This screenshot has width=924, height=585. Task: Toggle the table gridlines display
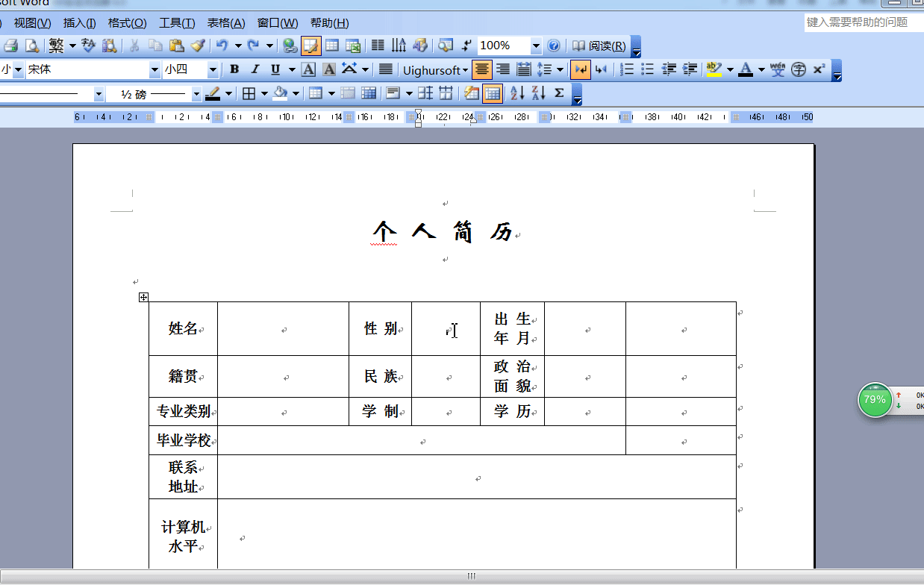pos(493,93)
